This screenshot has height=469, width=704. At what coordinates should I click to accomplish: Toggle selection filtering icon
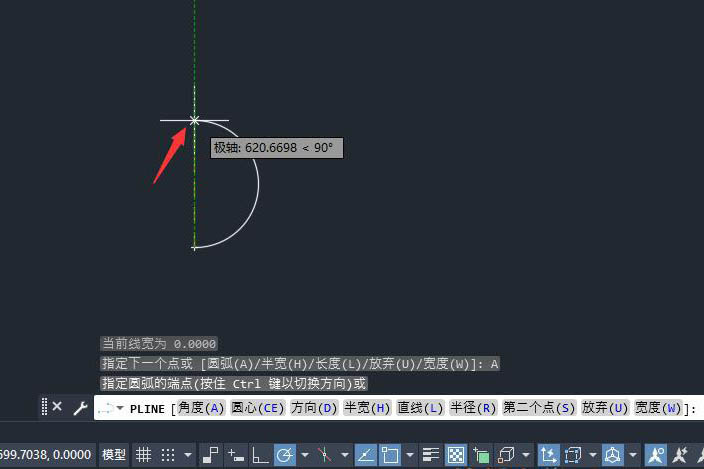click(573, 455)
